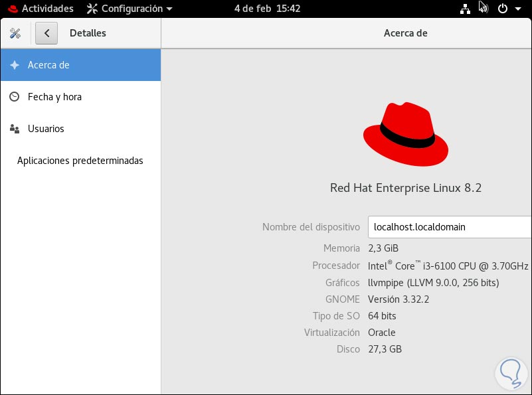Click the volume speaker icon in top bar
532x395 pixels.
coord(484,9)
